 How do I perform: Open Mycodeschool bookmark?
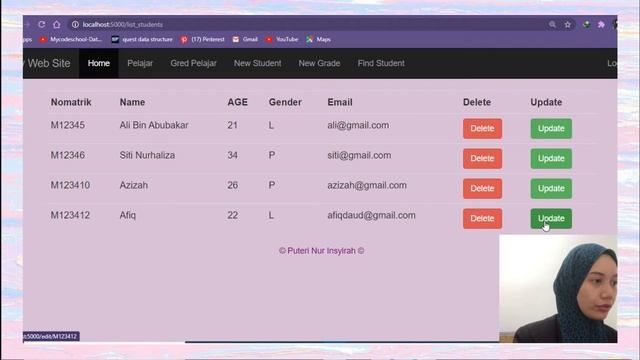pos(71,40)
